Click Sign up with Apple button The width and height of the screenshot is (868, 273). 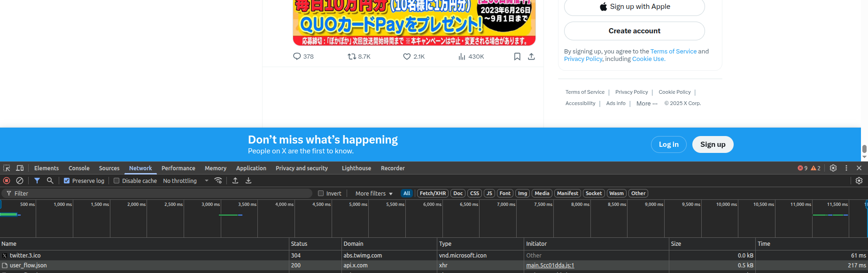tap(634, 7)
